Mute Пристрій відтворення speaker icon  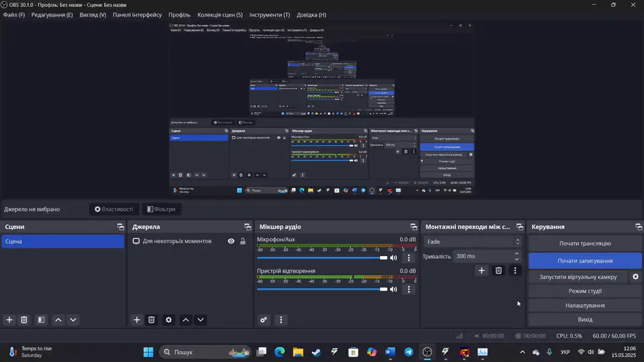[x=394, y=289]
